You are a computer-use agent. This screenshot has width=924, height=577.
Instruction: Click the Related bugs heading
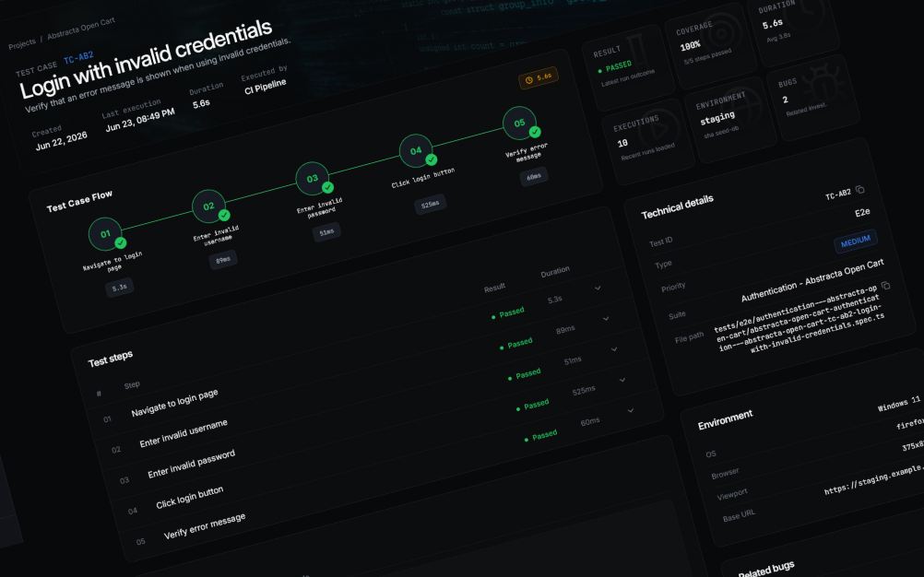tap(766, 570)
